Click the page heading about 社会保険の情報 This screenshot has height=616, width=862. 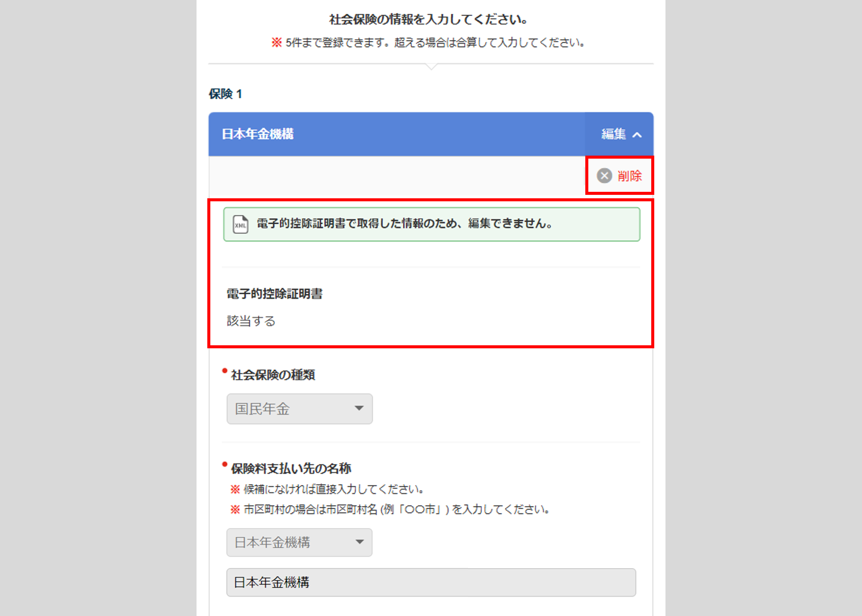[428, 19]
